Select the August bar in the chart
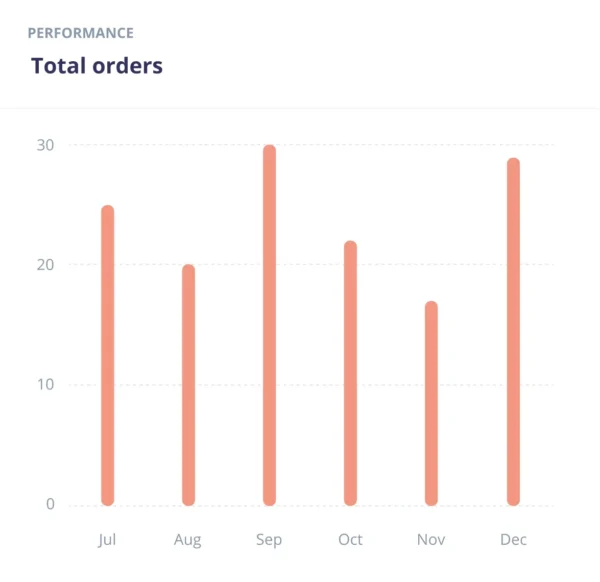The width and height of the screenshot is (600, 582). 188,385
